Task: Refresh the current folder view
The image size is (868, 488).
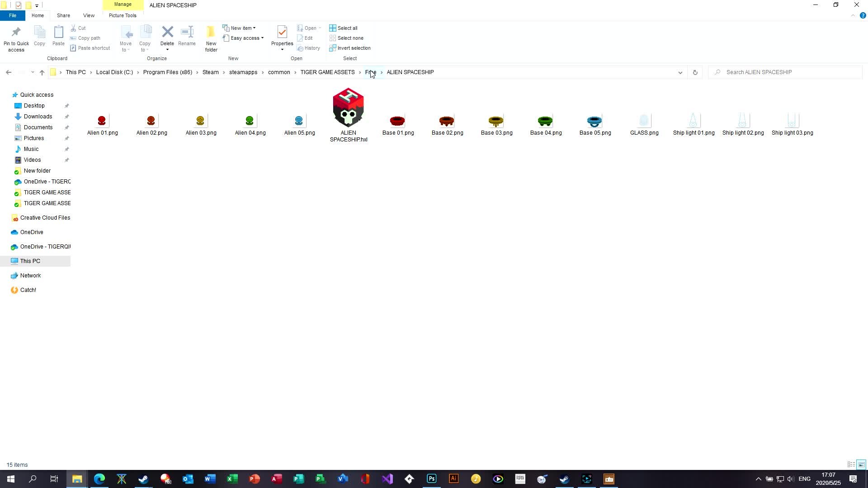Action: point(695,72)
